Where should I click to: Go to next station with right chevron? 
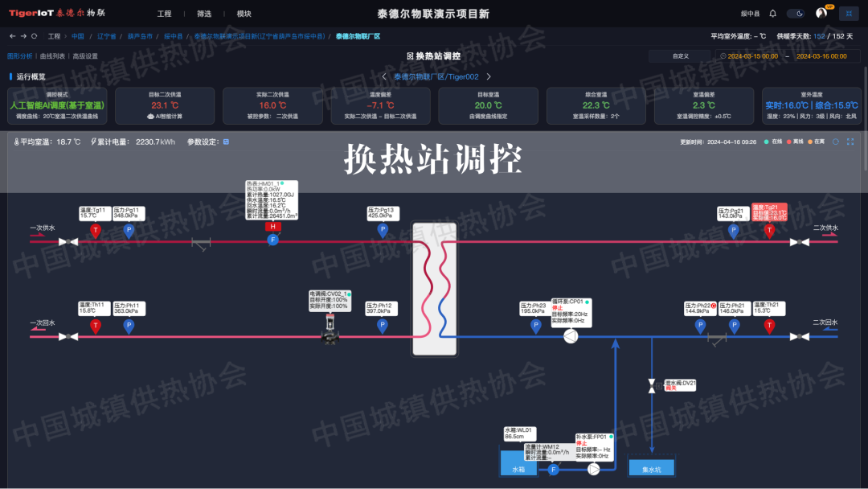(488, 76)
